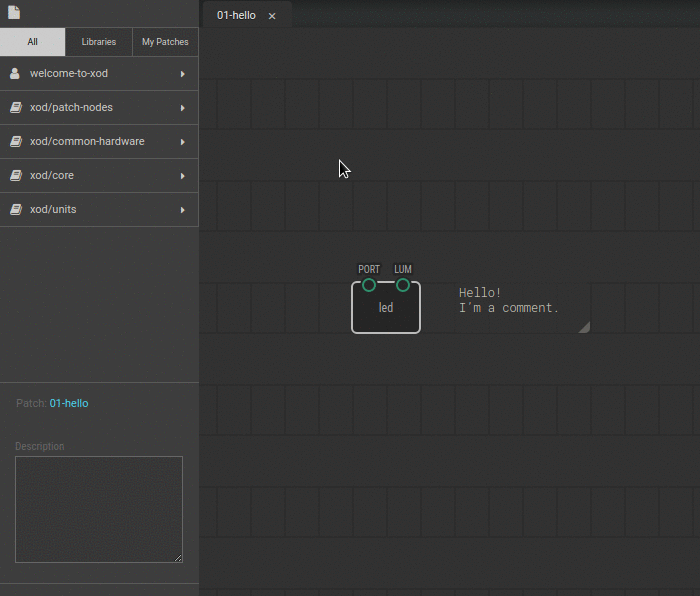The width and height of the screenshot is (700, 596).
Task: Click the LUM input pin on led node
Action: 403,285
